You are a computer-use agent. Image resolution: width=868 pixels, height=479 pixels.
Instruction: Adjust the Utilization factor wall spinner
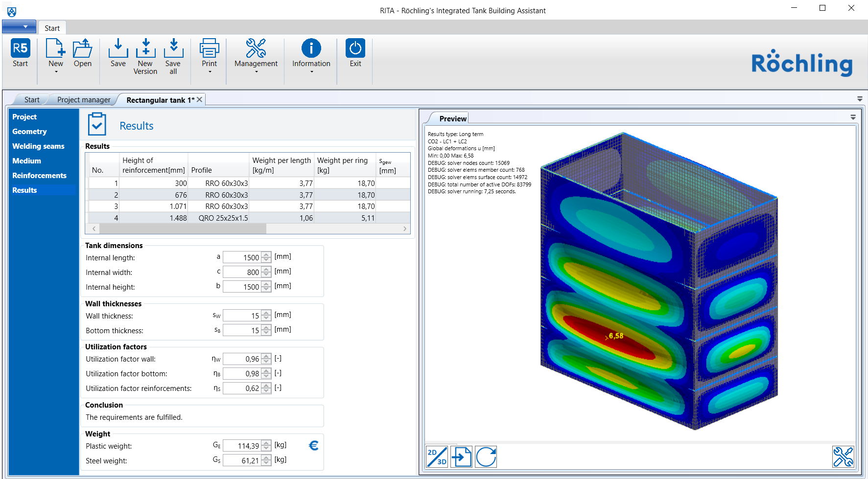pos(266,359)
